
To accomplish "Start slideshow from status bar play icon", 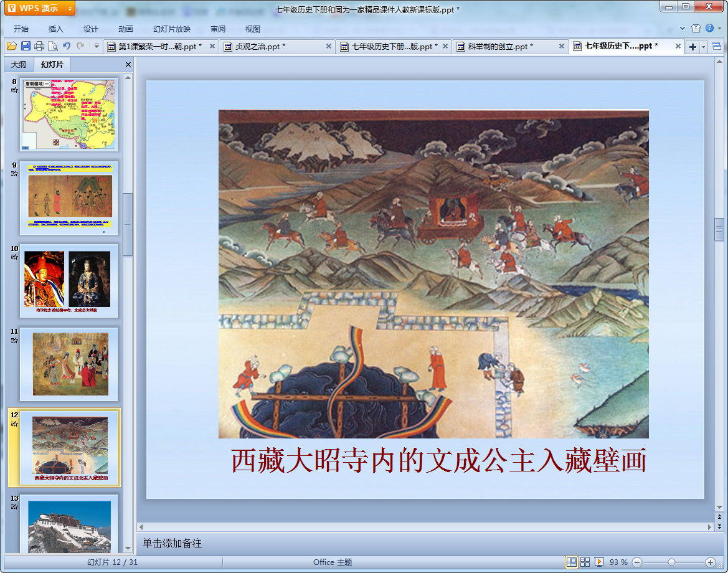I will point(599,562).
